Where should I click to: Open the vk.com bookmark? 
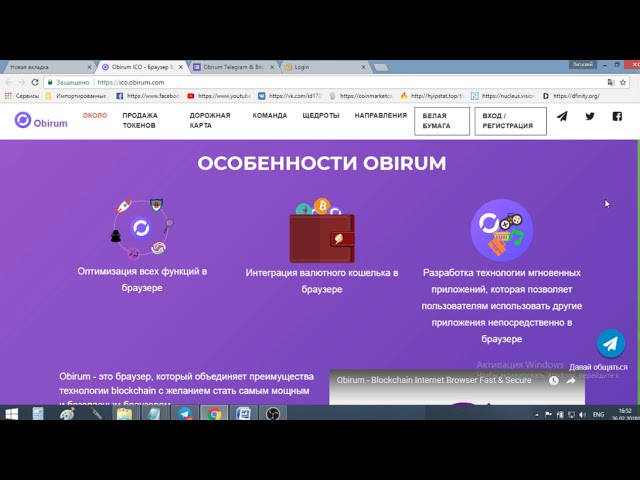[x=290, y=96]
